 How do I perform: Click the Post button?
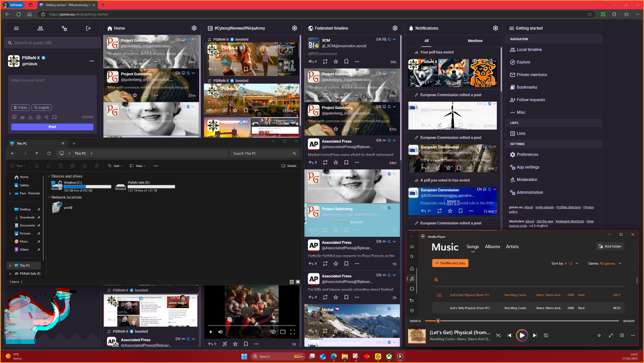point(52,127)
